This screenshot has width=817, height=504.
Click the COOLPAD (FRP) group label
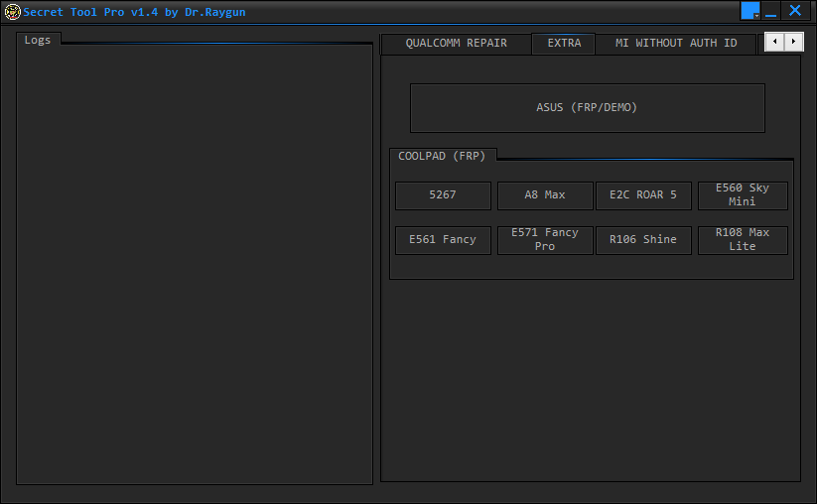(442, 156)
